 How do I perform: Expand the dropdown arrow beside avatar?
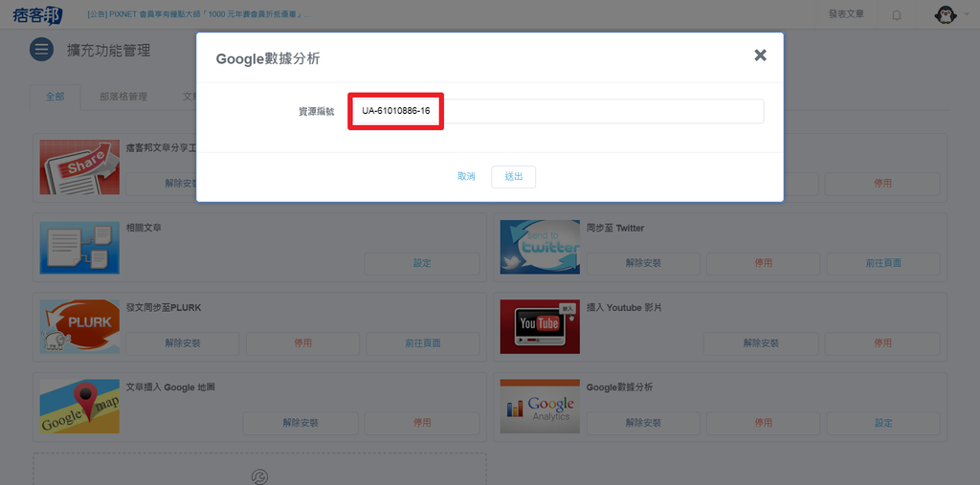point(968,13)
